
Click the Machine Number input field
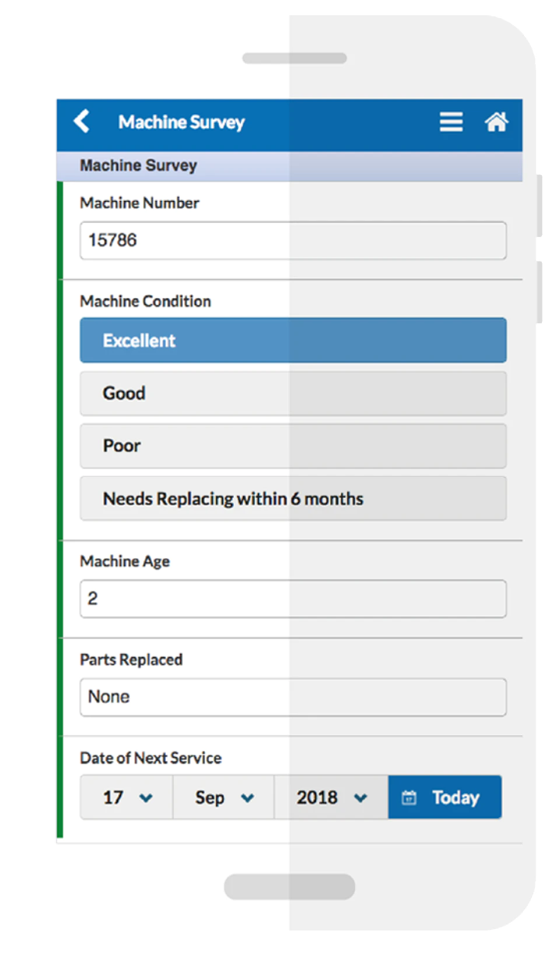tap(293, 240)
